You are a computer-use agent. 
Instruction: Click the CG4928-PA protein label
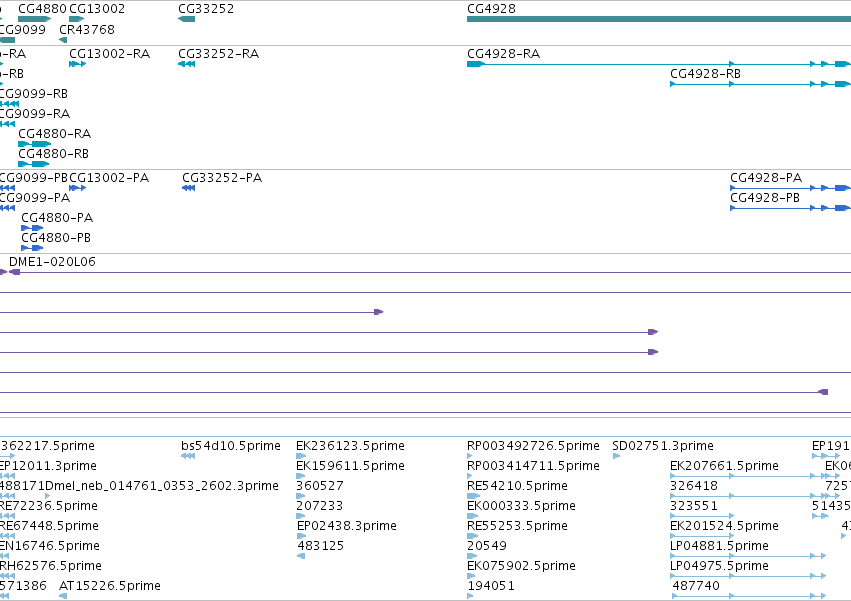(x=766, y=178)
